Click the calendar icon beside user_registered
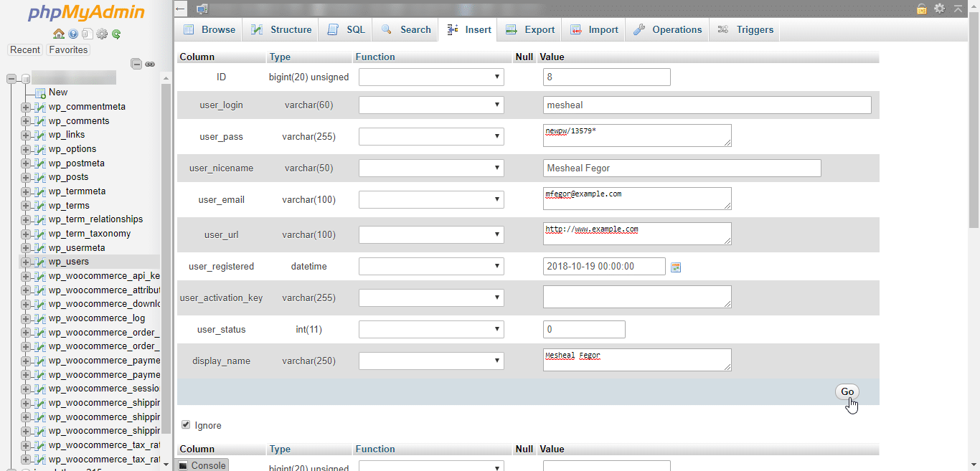This screenshot has width=980, height=471. [x=675, y=267]
